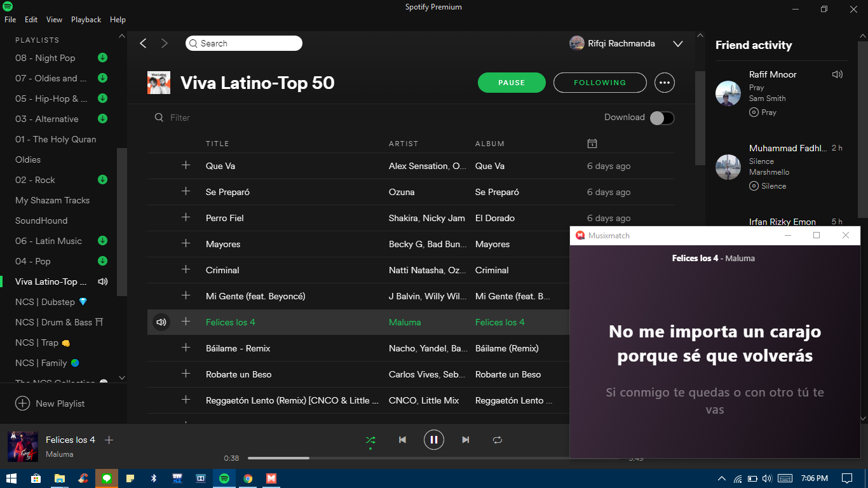Open the View menu

[54, 20]
